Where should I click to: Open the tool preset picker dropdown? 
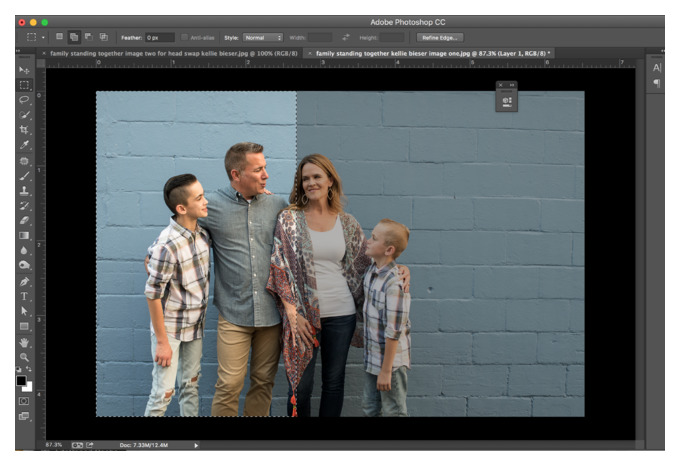point(43,38)
